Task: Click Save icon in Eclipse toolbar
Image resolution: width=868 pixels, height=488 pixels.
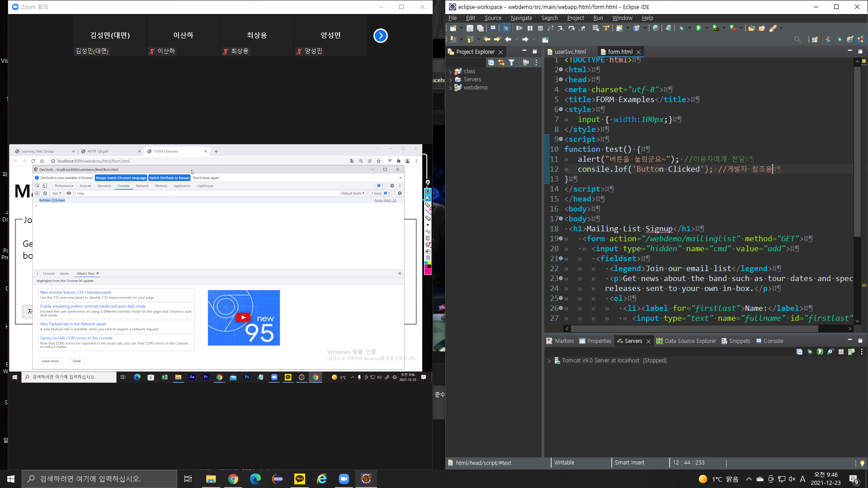Action: 470,28
